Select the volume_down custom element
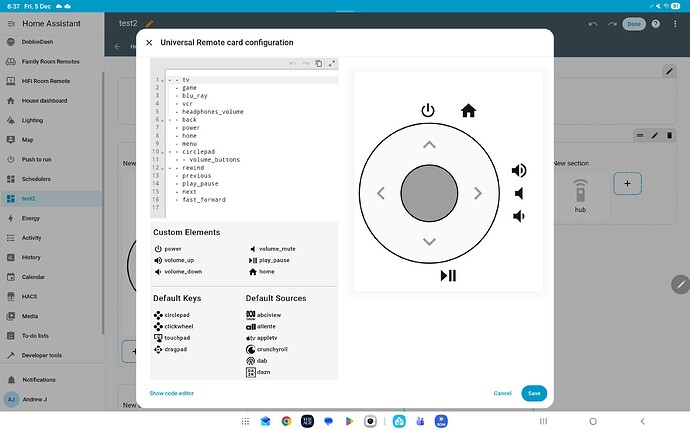This screenshot has width=690, height=430. pyautogui.click(x=178, y=272)
